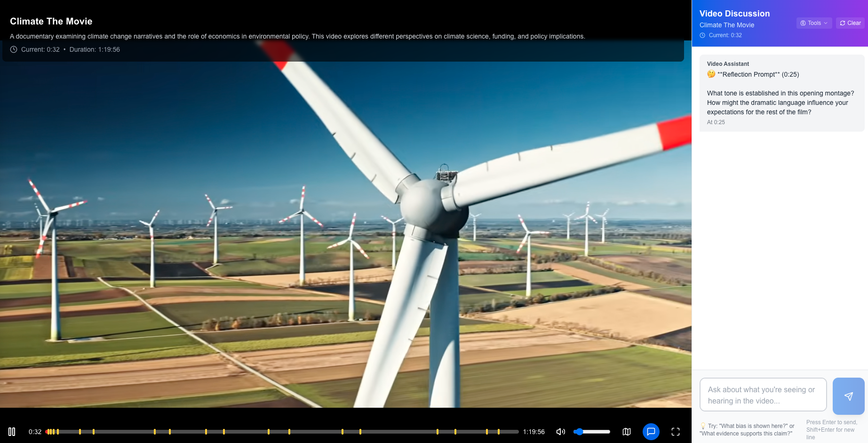The image size is (868, 443).
Task: Click 'Climate The Movie' subtitle in discussion header
Action: click(726, 25)
